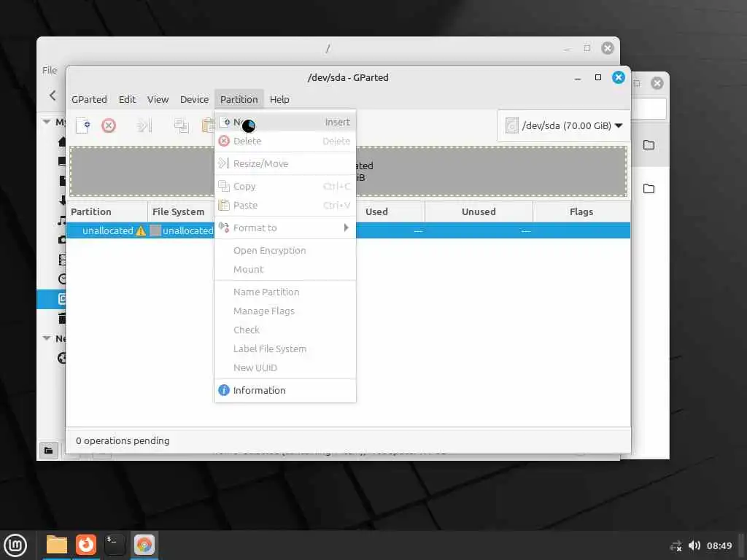747x560 pixels.
Task: Minimize the GParted window
Action: coord(578,78)
